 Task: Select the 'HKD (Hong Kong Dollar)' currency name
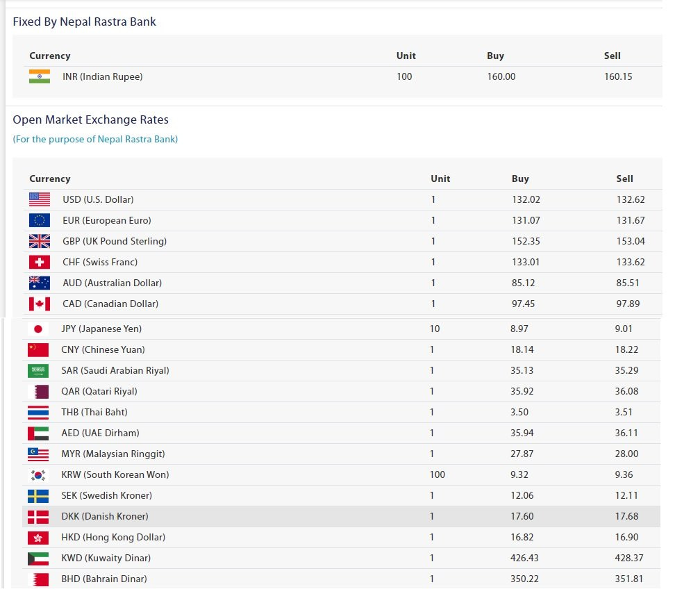point(113,538)
